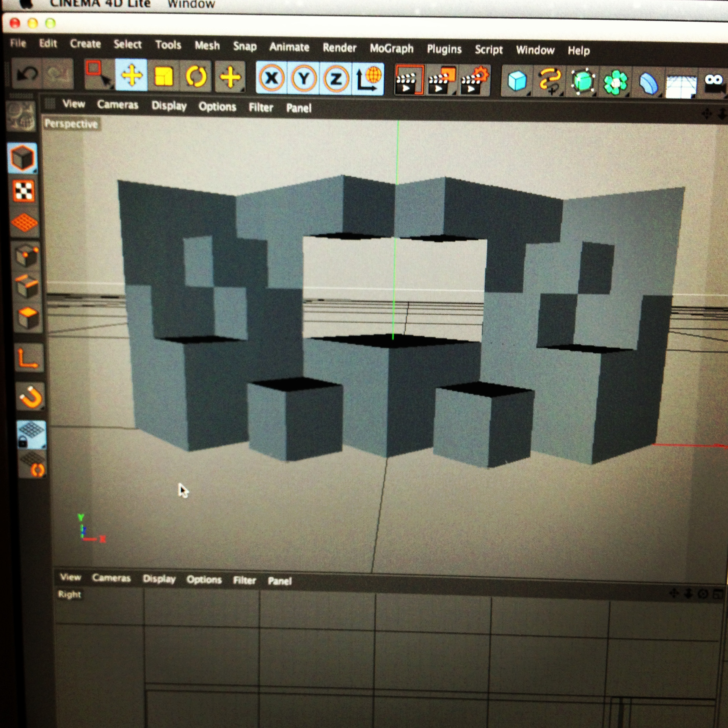Screen dimensions: 728x728
Task: Select the Scale tool
Action: [x=164, y=77]
